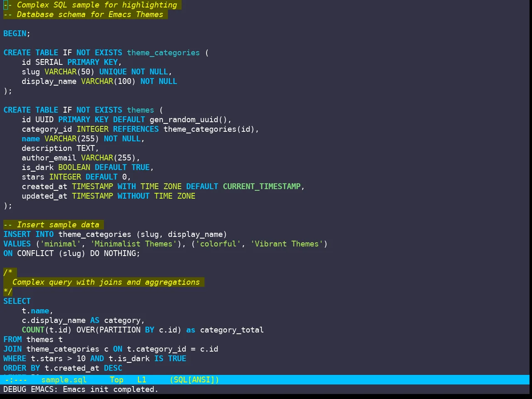Image resolution: width=532 pixels, height=399 pixels.
Task: Click the CONFLICT word in ON CONFLICT line
Action: [x=35, y=254]
